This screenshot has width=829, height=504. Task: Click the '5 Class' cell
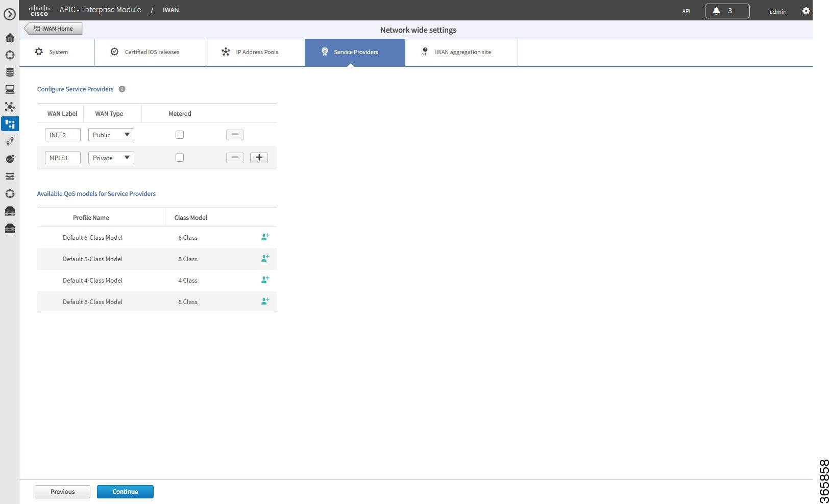coord(188,259)
